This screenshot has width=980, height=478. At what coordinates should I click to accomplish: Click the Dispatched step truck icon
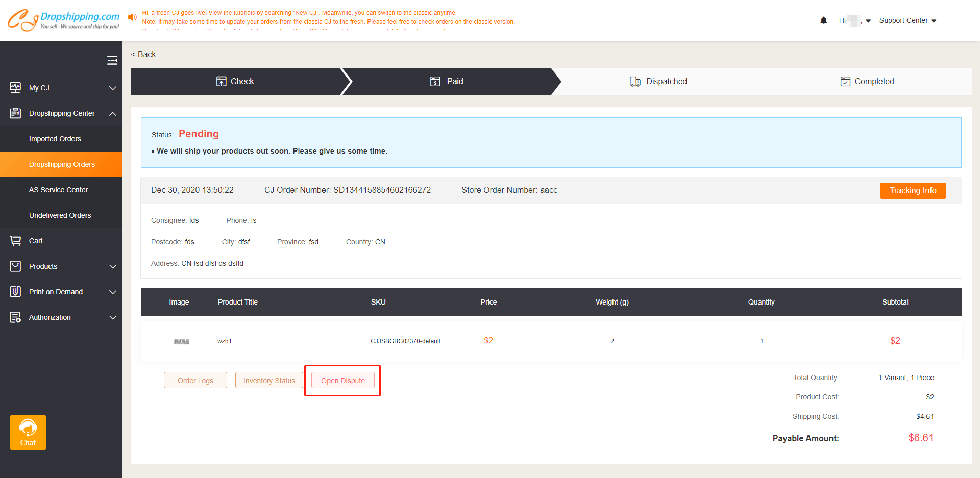pyautogui.click(x=635, y=82)
